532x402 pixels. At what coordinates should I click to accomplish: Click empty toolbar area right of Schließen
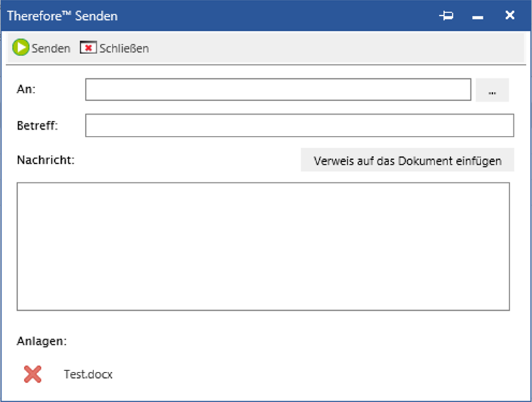point(329,48)
